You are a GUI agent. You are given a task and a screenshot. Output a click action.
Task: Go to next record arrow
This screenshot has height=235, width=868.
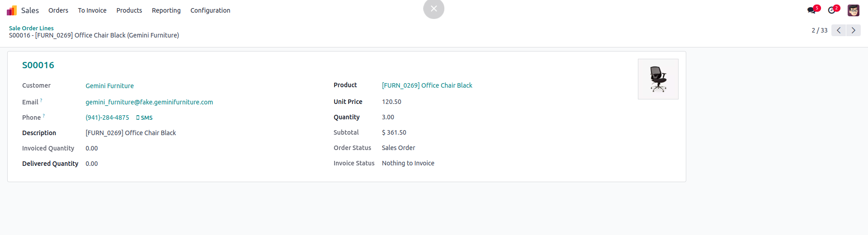coord(853,30)
